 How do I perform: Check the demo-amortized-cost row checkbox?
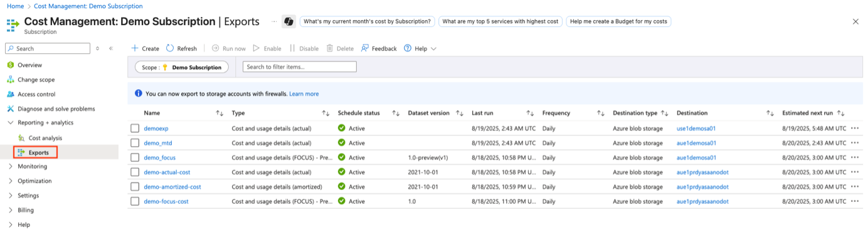(135, 187)
